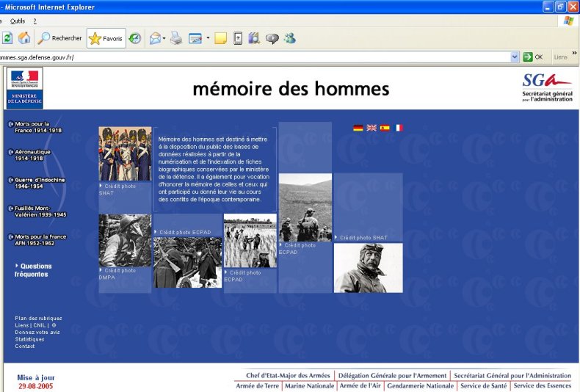Click the Mail envelope icon

[x=155, y=38]
